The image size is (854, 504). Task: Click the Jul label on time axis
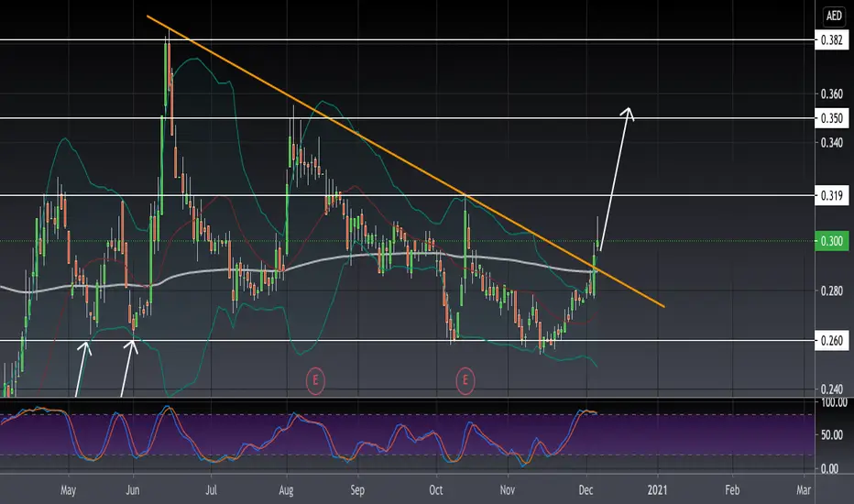(212, 490)
